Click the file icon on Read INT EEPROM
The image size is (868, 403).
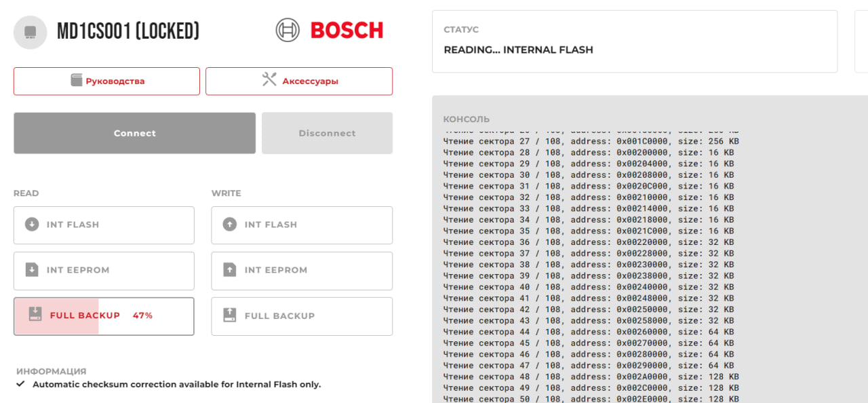[x=32, y=270]
